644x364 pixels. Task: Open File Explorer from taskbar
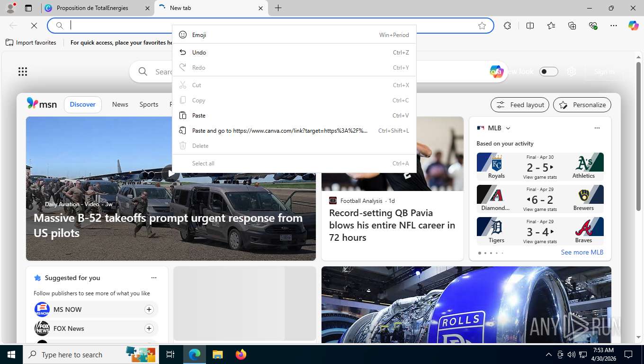click(x=217, y=355)
